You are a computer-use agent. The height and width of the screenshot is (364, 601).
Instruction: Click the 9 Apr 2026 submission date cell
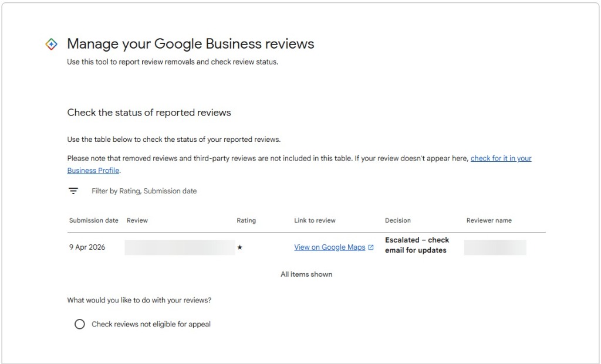click(x=87, y=247)
